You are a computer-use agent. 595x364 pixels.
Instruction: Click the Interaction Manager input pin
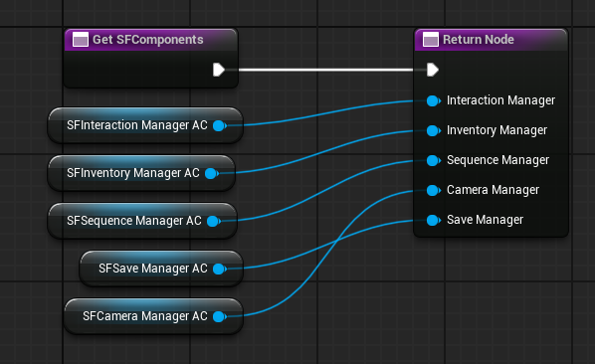(434, 100)
